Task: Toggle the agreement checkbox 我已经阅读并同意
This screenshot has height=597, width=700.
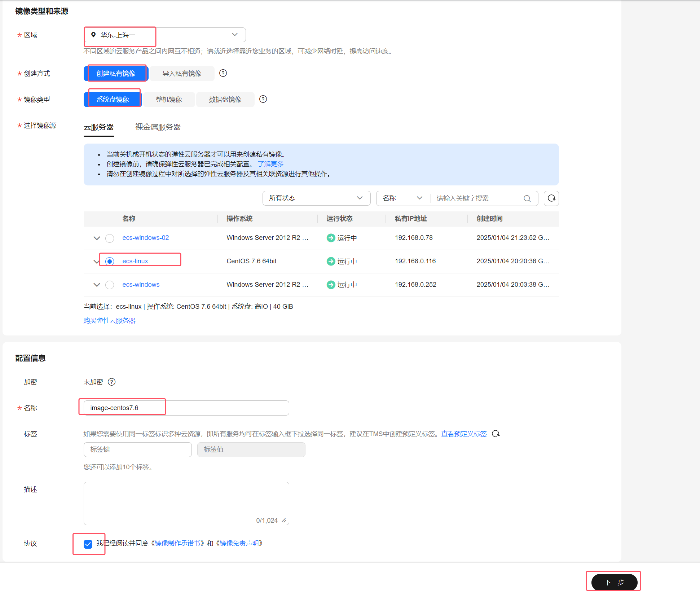Action: (x=88, y=544)
